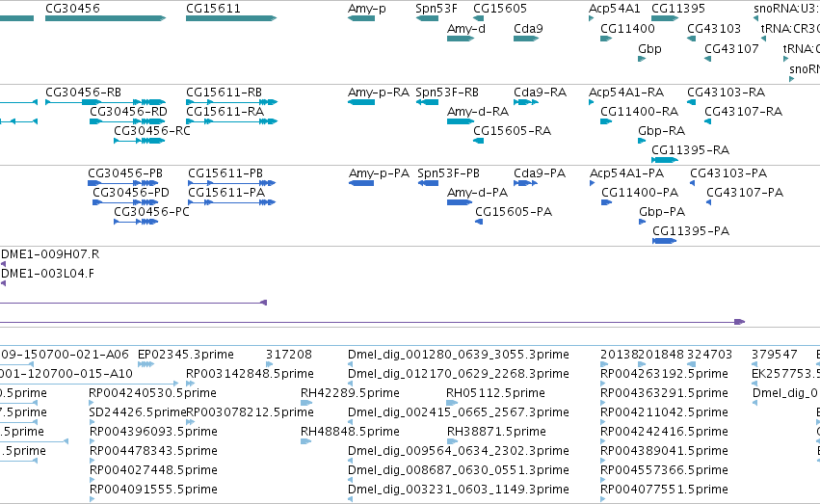Select protein CG15605-PA
Viewport: 820px width, 504px height.
[x=514, y=212]
